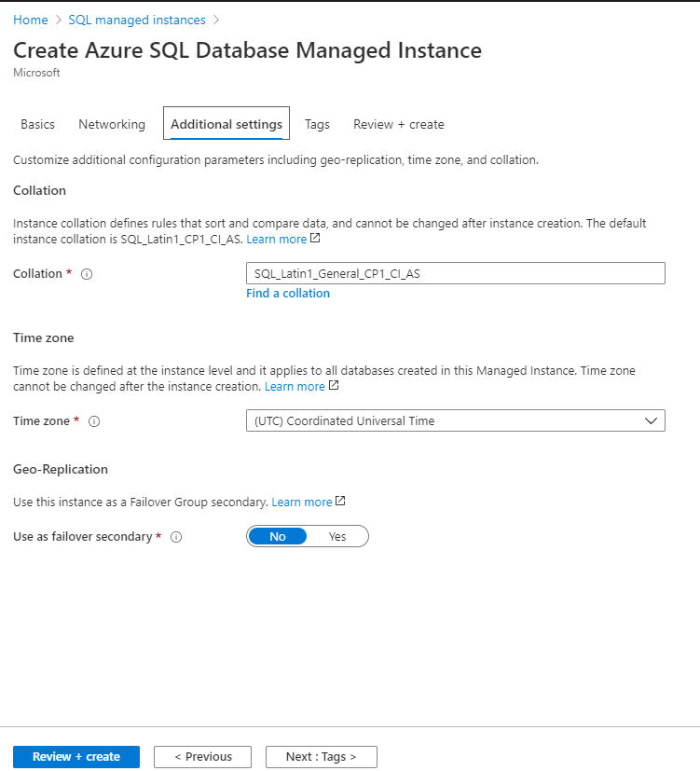Select No for Use as failover secondary
The image size is (700, 771).
coord(277,536)
